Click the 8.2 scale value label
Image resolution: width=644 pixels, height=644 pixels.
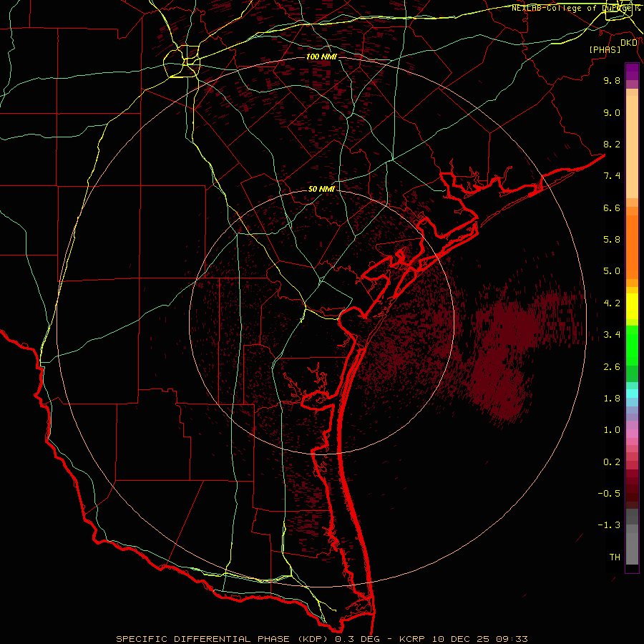(612, 144)
